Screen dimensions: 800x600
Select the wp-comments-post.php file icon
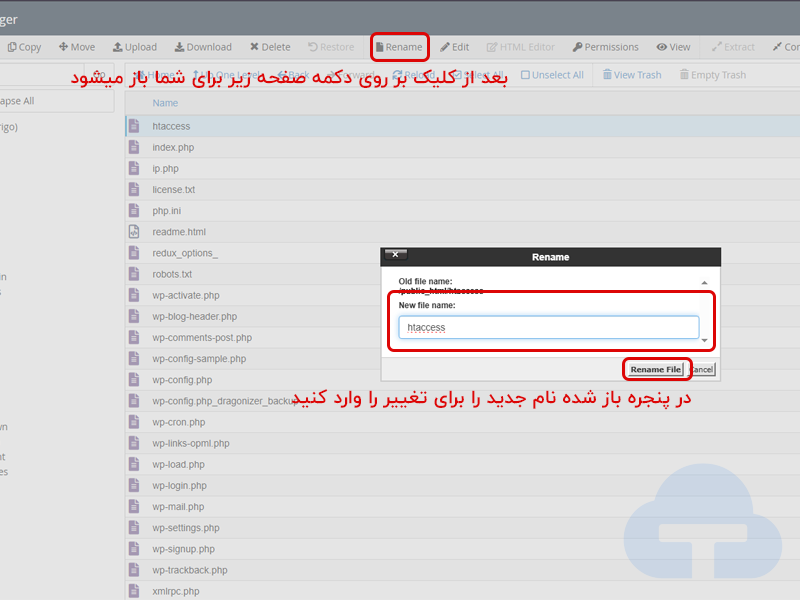pyautogui.click(x=134, y=338)
